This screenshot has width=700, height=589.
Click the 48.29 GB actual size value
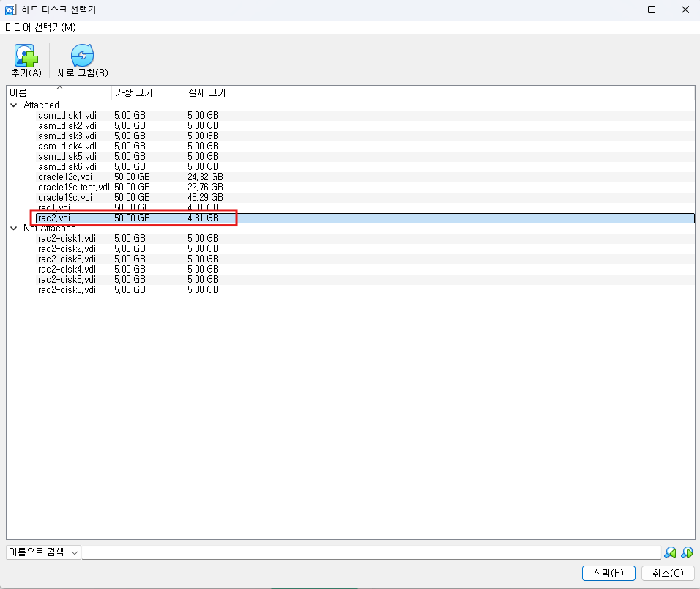(x=205, y=198)
